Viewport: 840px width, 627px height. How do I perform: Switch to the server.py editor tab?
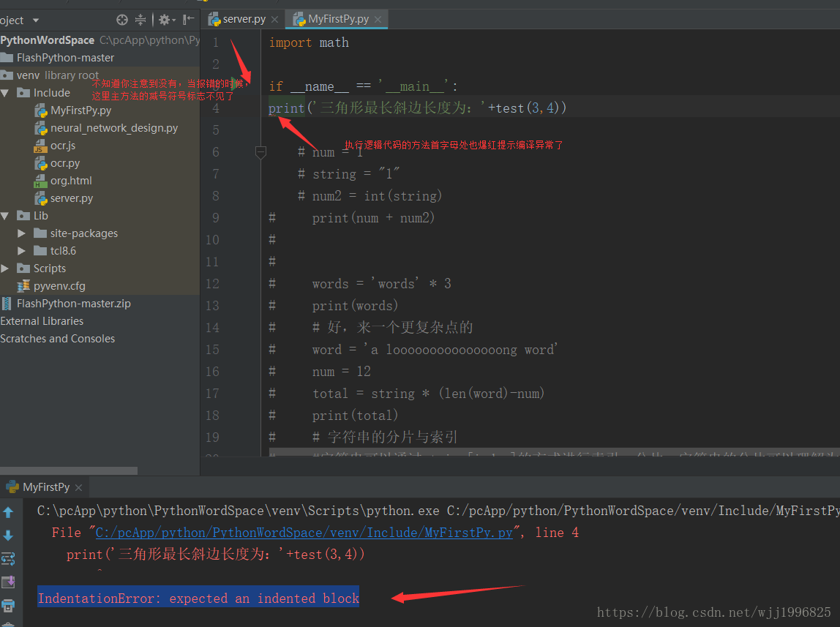[x=244, y=19]
